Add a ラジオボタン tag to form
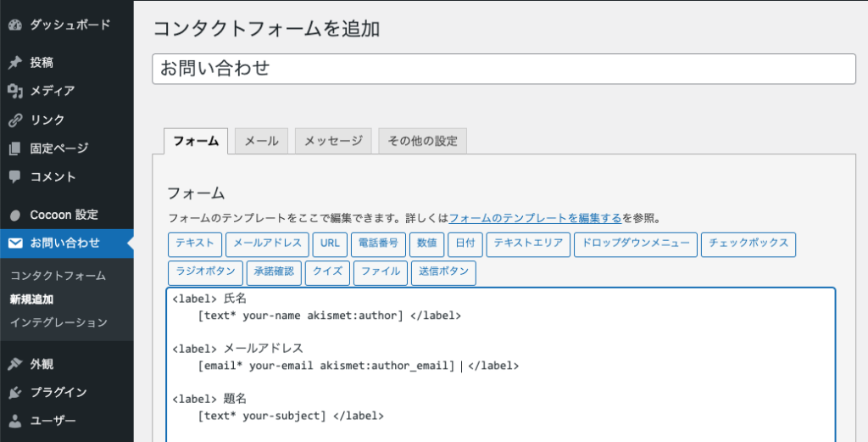868x442 pixels. click(204, 272)
